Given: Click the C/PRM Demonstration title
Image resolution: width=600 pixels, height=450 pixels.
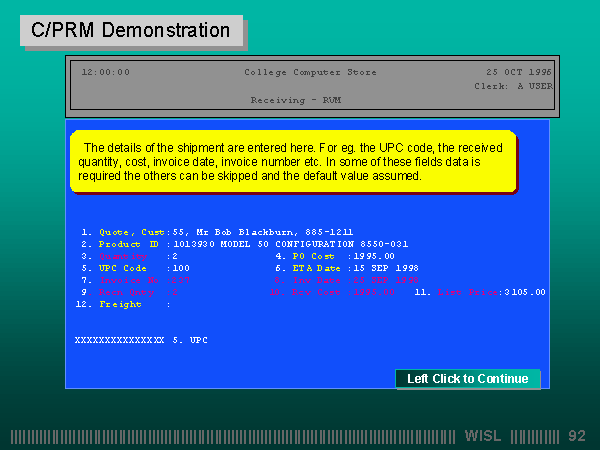Looking at the screenshot, I should (130, 30).
